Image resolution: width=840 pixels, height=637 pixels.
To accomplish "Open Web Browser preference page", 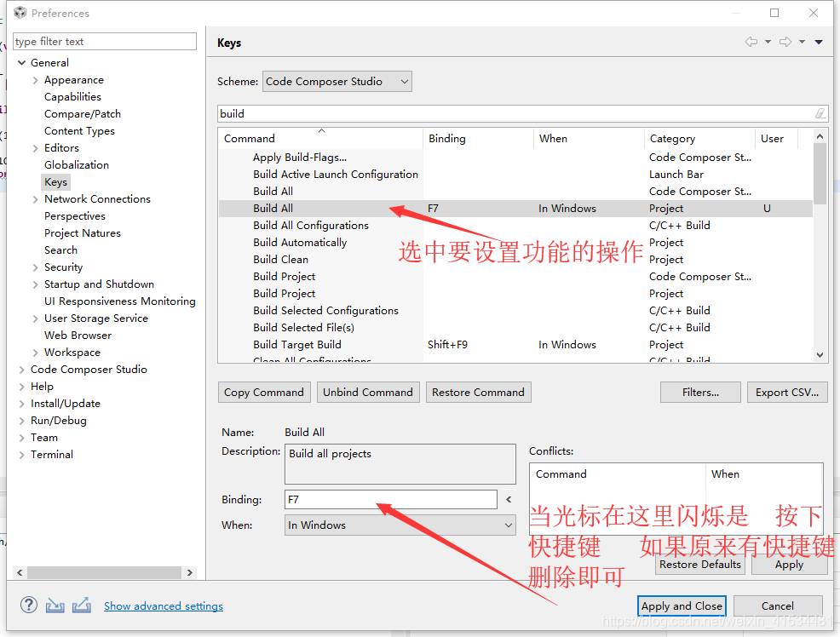I will (78, 335).
